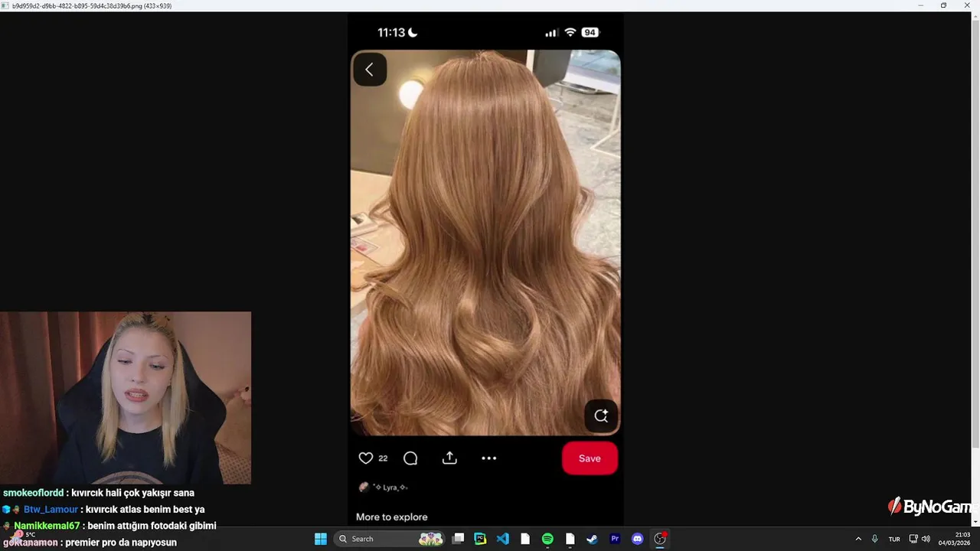Click the phone battery indicator 94

(590, 32)
